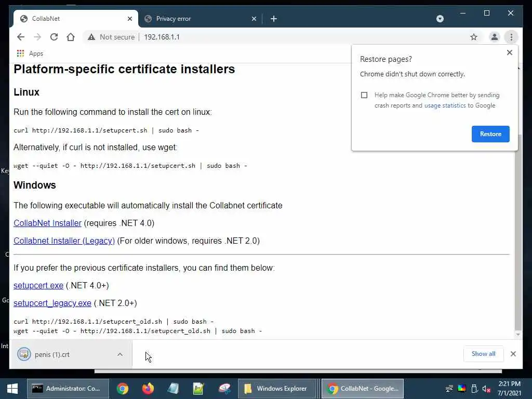Image resolution: width=532 pixels, height=399 pixels.
Task: Go back to the previous page
Action: point(21,37)
